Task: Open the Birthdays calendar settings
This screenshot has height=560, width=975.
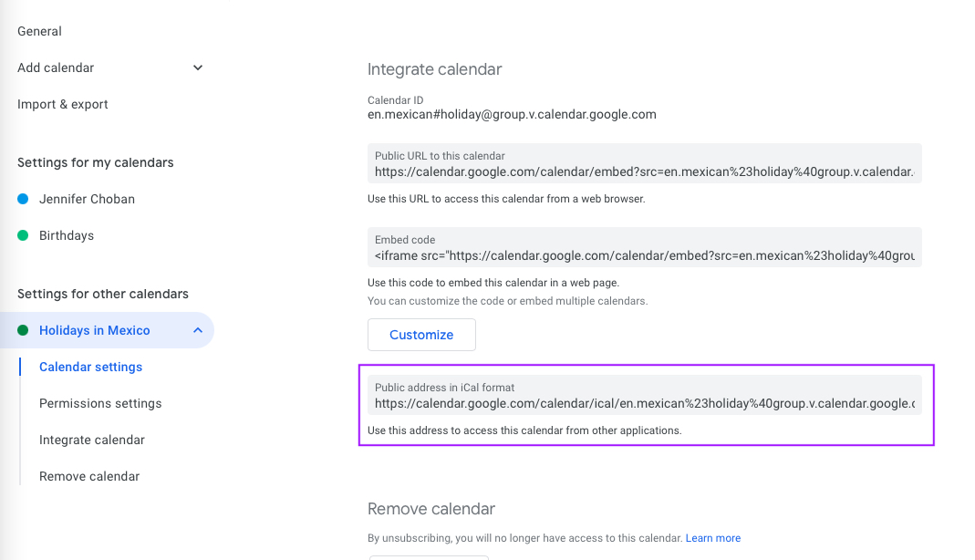Action: [67, 235]
